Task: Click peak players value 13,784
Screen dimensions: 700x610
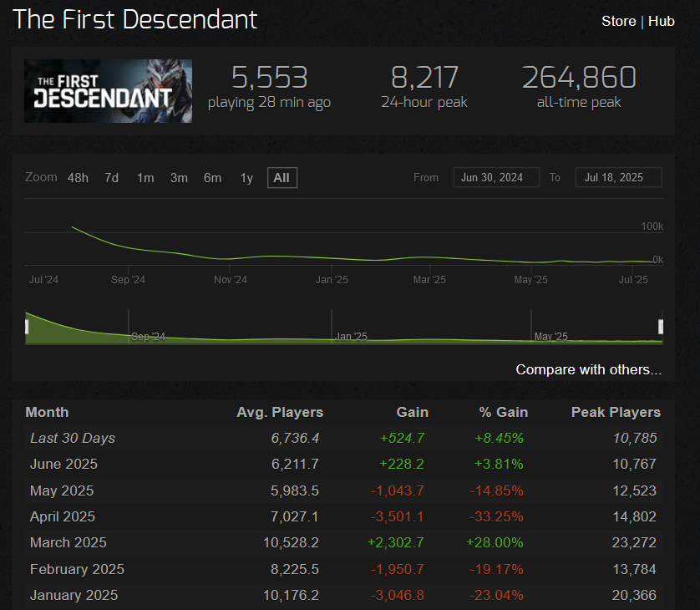Action: click(x=634, y=569)
